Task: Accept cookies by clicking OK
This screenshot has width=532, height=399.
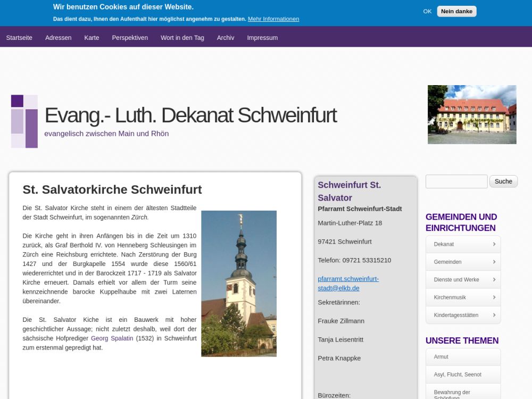Action: tap(427, 11)
